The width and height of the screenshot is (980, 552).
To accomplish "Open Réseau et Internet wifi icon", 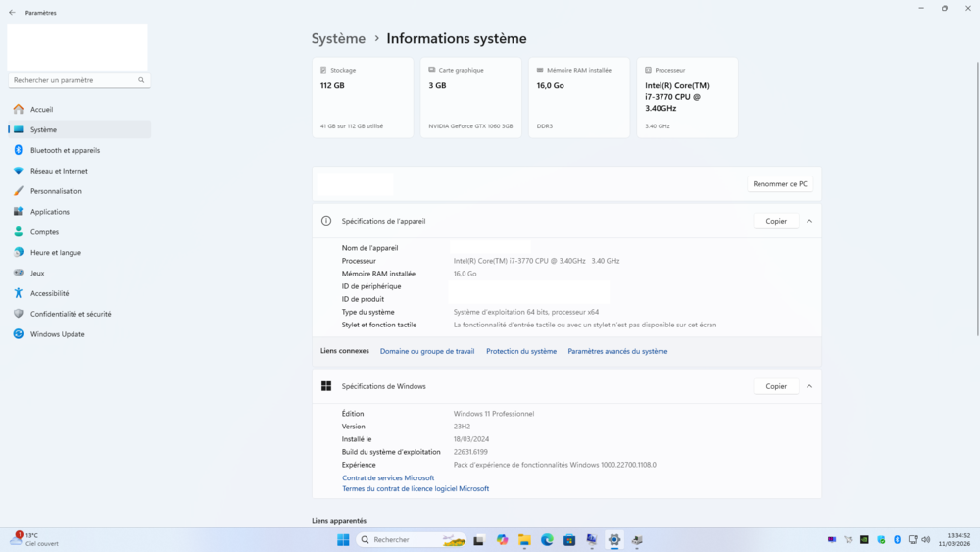I will [19, 171].
